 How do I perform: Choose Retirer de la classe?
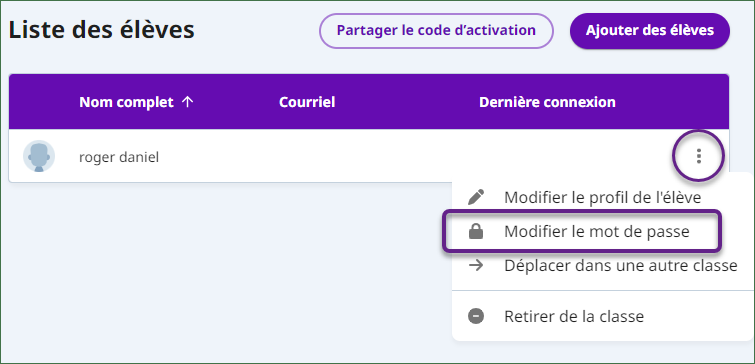[574, 316]
